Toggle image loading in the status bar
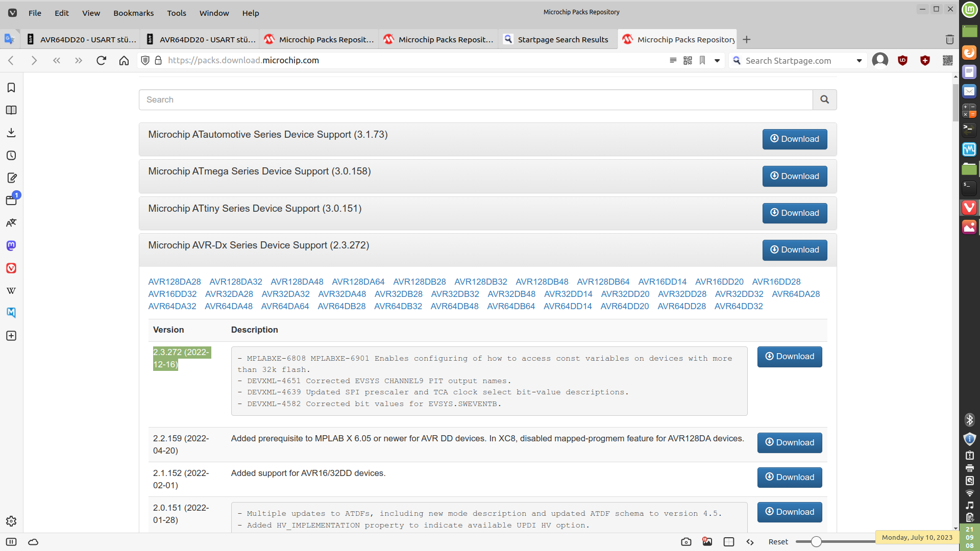This screenshot has width=980, height=551. click(707, 542)
